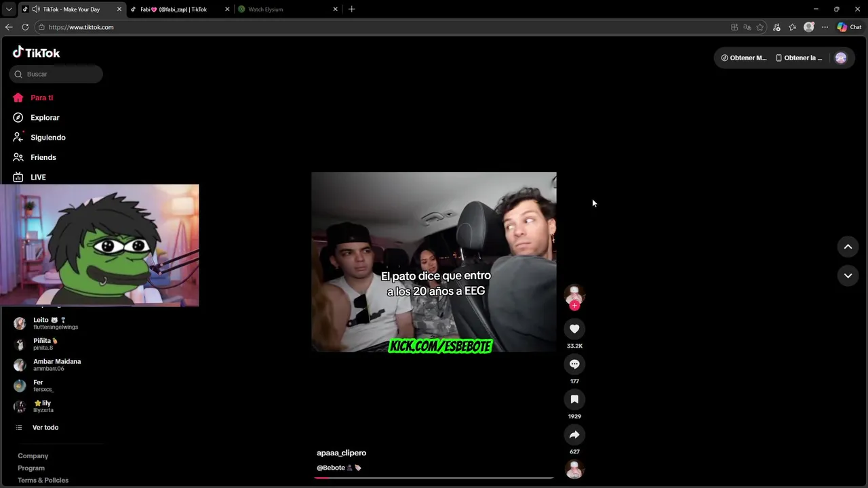Image resolution: width=868 pixels, height=488 pixels.
Task: Go to the Siguiendo feed
Action: point(39,138)
